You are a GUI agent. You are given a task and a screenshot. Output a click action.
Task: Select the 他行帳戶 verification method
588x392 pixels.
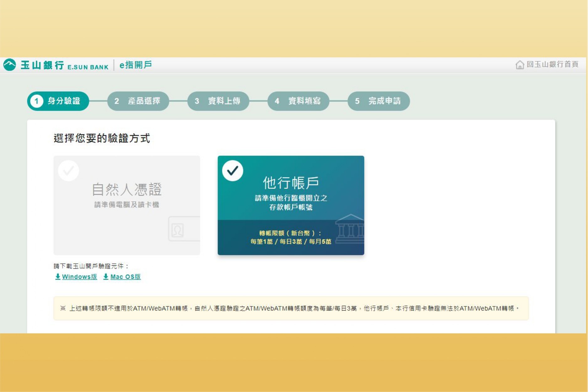[x=291, y=205]
